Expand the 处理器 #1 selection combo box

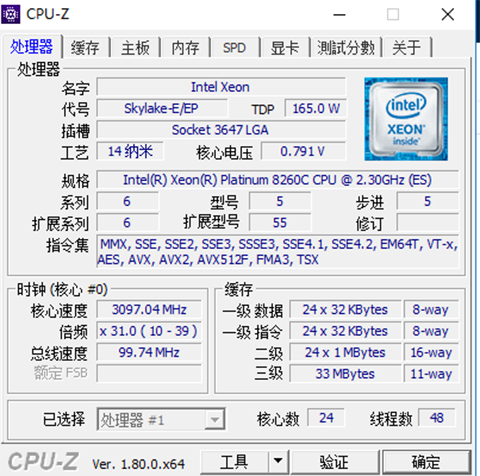(x=161, y=419)
